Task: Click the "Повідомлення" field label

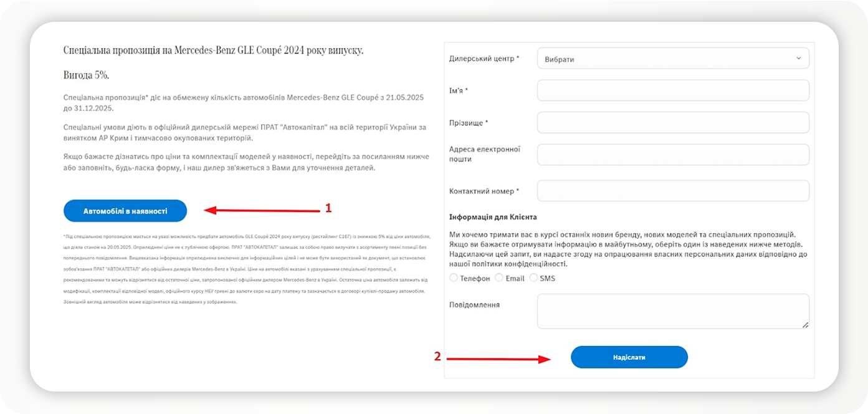Action: tap(474, 305)
